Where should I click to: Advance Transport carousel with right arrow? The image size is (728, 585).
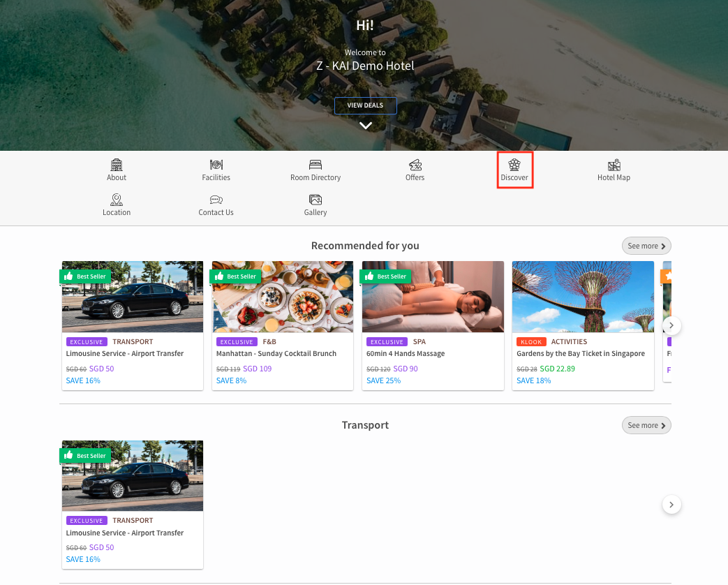[x=671, y=505]
